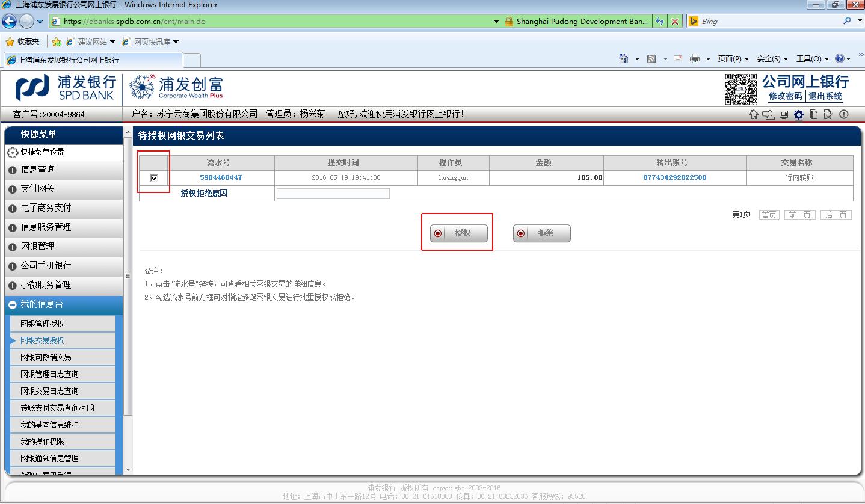Open a new blank browser tab
This screenshot has width=865, height=504.
(x=191, y=60)
